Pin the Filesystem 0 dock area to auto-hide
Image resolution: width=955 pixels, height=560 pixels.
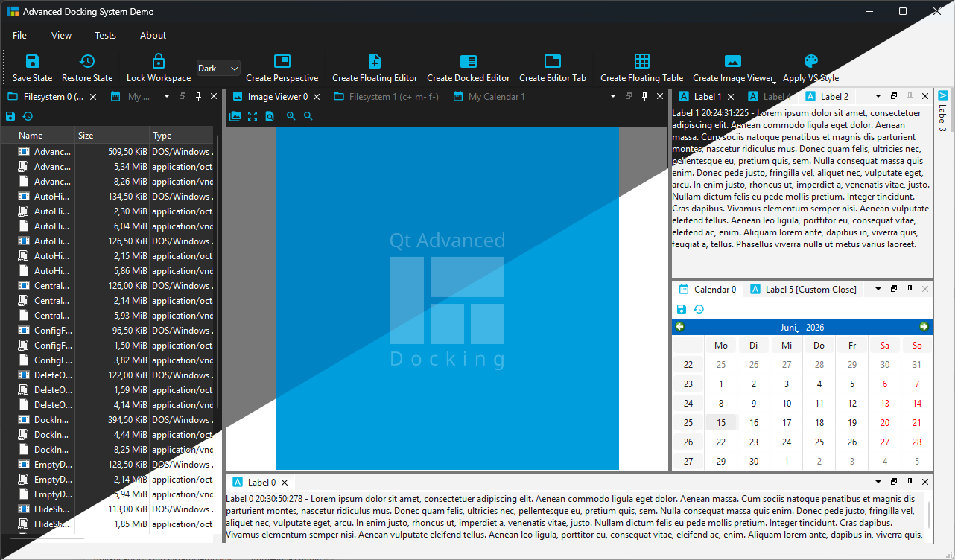coord(198,96)
